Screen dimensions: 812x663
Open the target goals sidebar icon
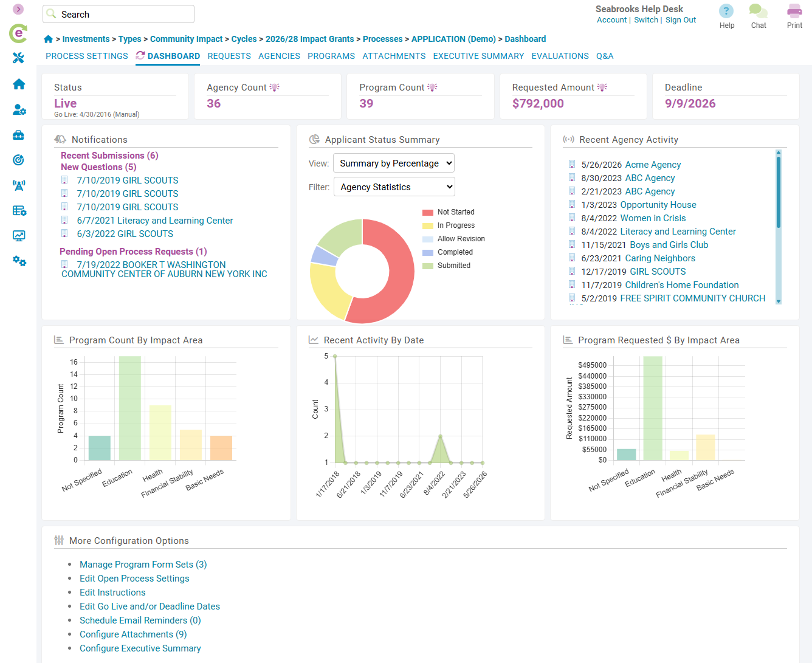19,160
